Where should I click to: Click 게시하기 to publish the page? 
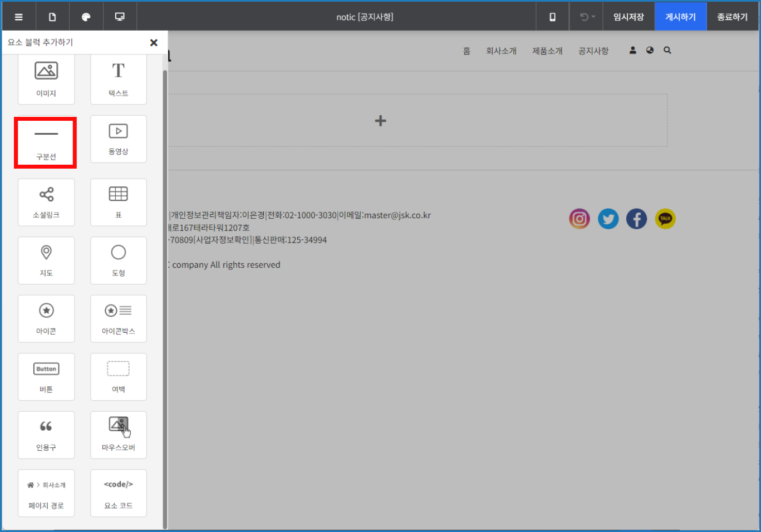click(680, 17)
